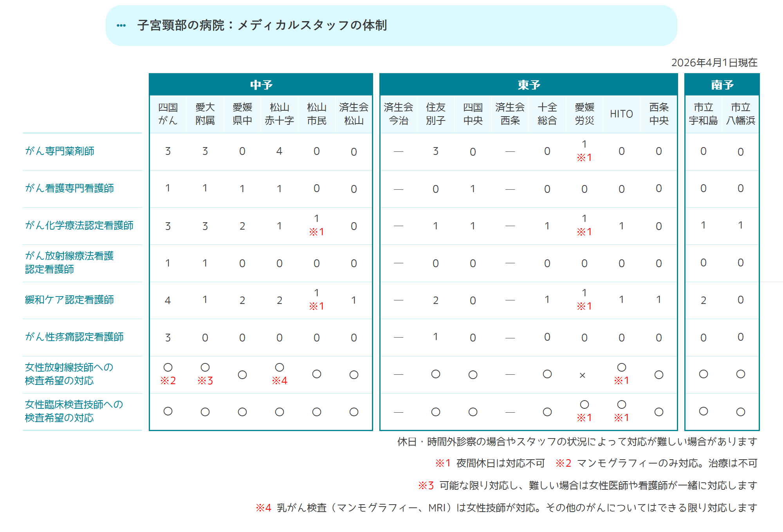The image size is (783, 532).
Task: Open the 女性放射線技師への検査希望の対応 row label
Action: coord(69,374)
